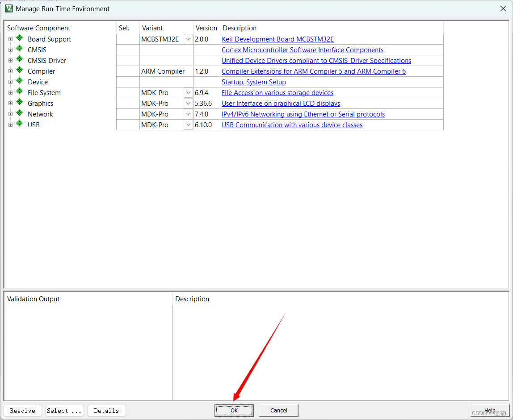Click the green diamond icon beside Compiler
This screenshot has height=420, width=513.
pyautogui.click(x=20, y=70)
